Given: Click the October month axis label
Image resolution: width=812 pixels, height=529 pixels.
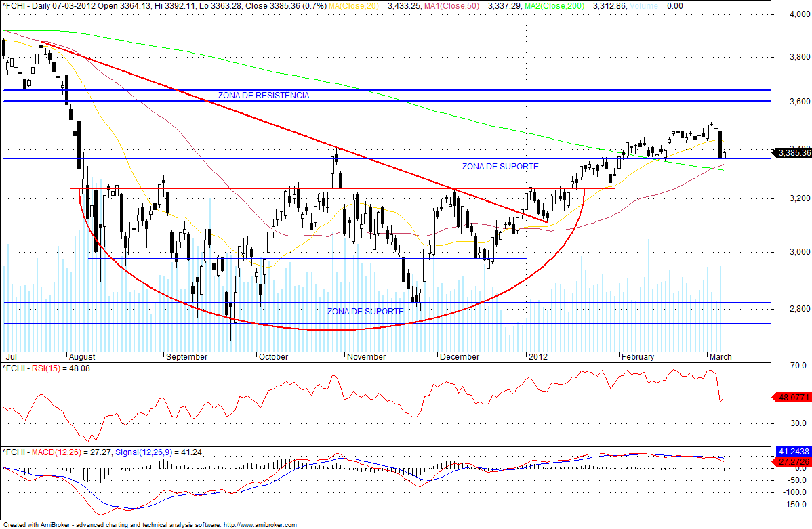Looking at the screenshot, I should coord(273,357).
